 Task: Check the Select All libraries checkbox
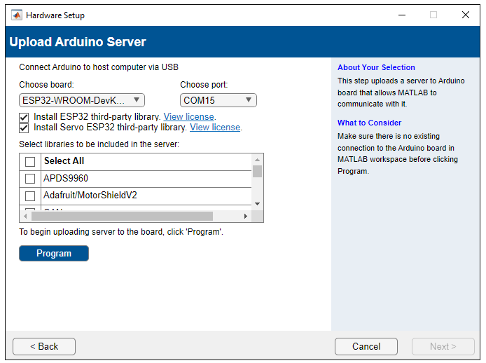click(x=30, y=162)
